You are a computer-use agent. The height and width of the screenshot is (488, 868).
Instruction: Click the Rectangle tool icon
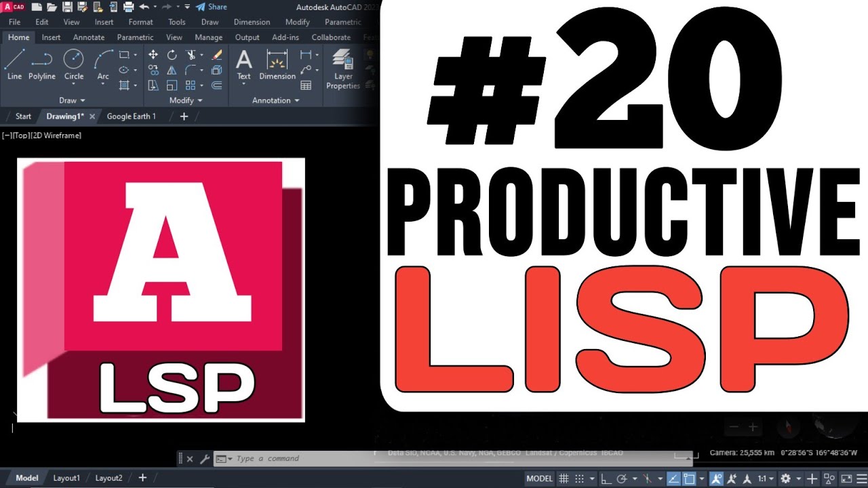[x=124, y=54]
